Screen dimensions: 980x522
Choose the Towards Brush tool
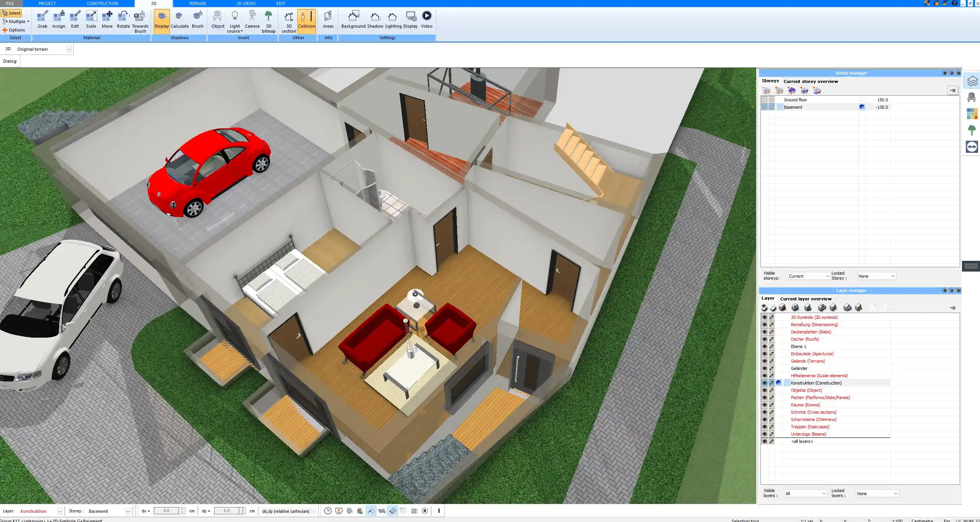point(140,22)
